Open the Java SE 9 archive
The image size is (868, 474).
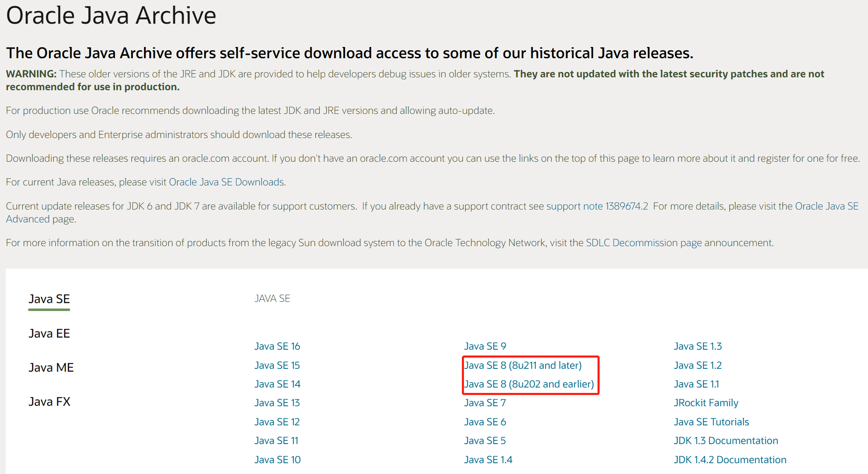tap(485, 346)
